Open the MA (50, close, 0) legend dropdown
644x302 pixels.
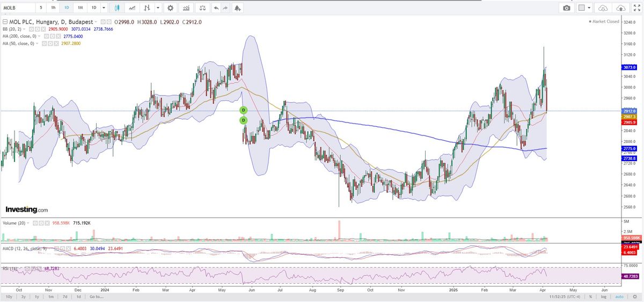click(x=37, y=44)
